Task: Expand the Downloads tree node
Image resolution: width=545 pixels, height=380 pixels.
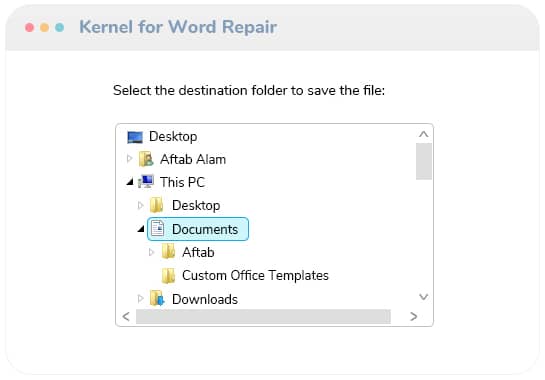Action: (x=140, y=298)
